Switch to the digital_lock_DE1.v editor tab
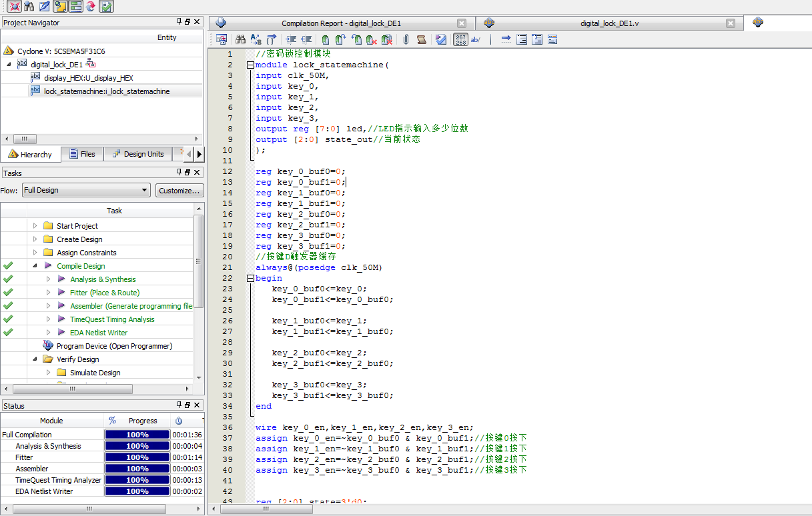 608,23
